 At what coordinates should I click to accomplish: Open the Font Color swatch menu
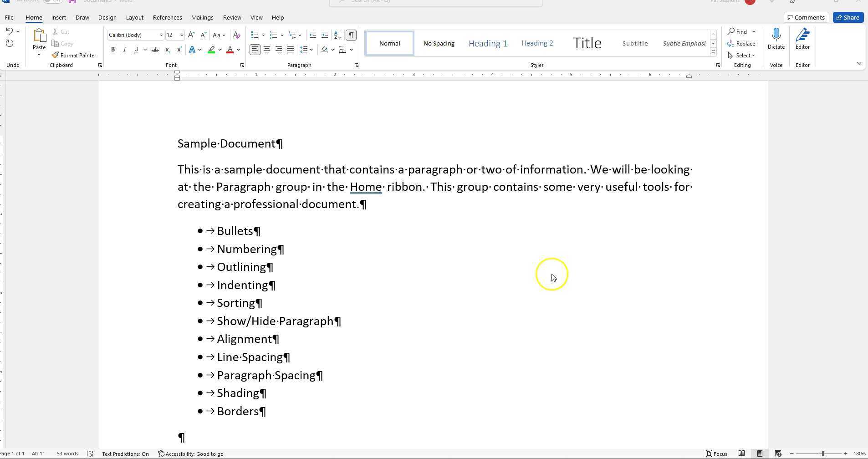click(237, 50)
